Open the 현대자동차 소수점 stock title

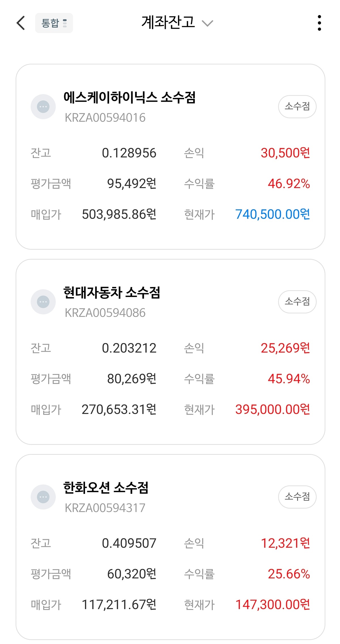(x=112, y=293)
